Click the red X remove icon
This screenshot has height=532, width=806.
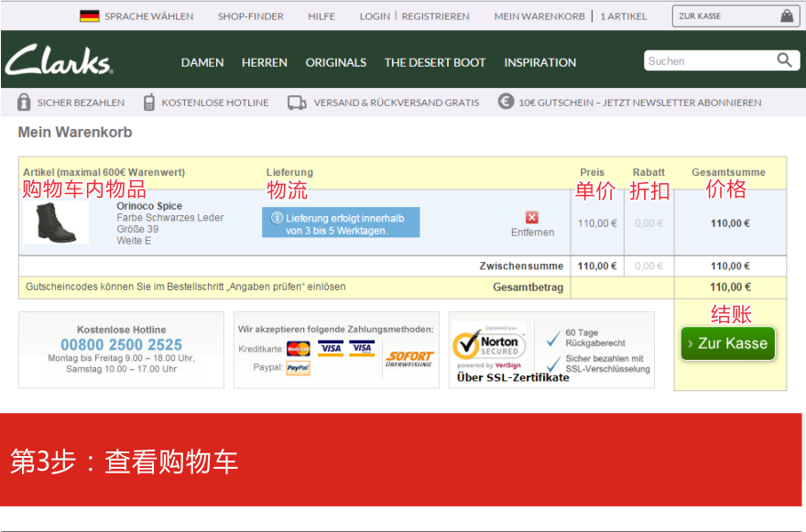pos(532,217)
